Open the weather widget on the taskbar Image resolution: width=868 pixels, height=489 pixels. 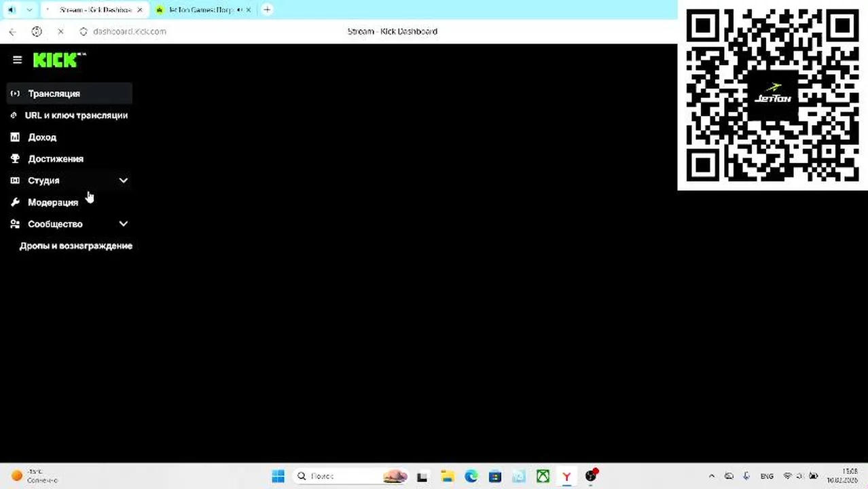(x=34, y=476)
